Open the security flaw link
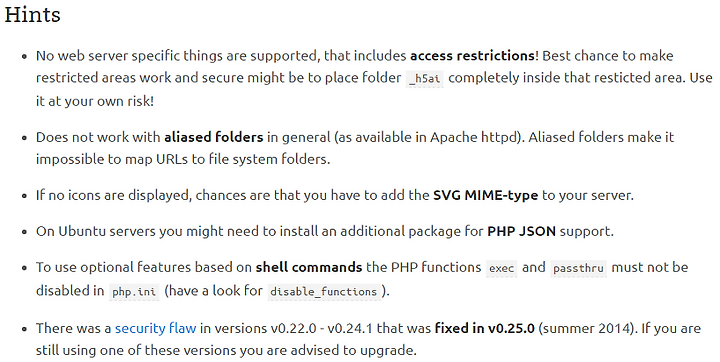720x362 pixels. pyautogui.click(x=155, y=328)
